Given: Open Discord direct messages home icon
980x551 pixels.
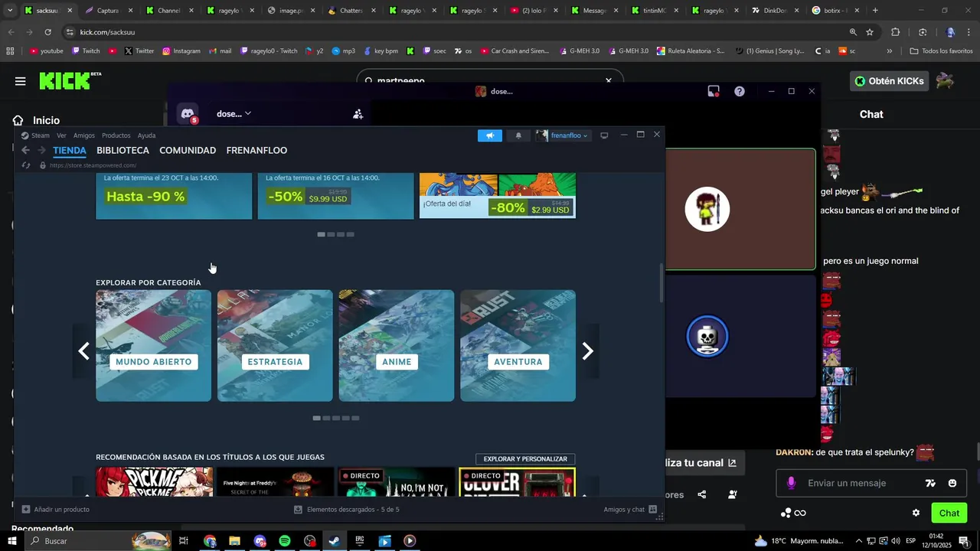Looking at the screenshot, I should pos(188,114).
